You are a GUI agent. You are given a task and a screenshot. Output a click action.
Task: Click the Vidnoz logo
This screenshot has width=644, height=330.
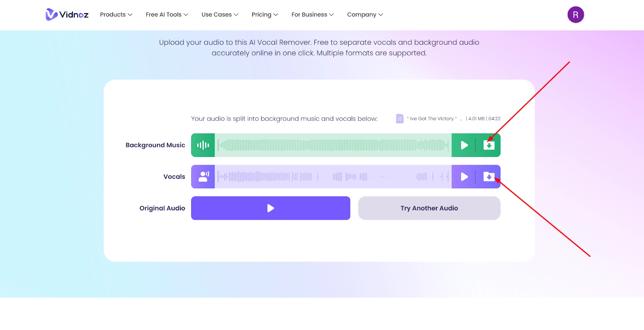click(x=67, y=14)
